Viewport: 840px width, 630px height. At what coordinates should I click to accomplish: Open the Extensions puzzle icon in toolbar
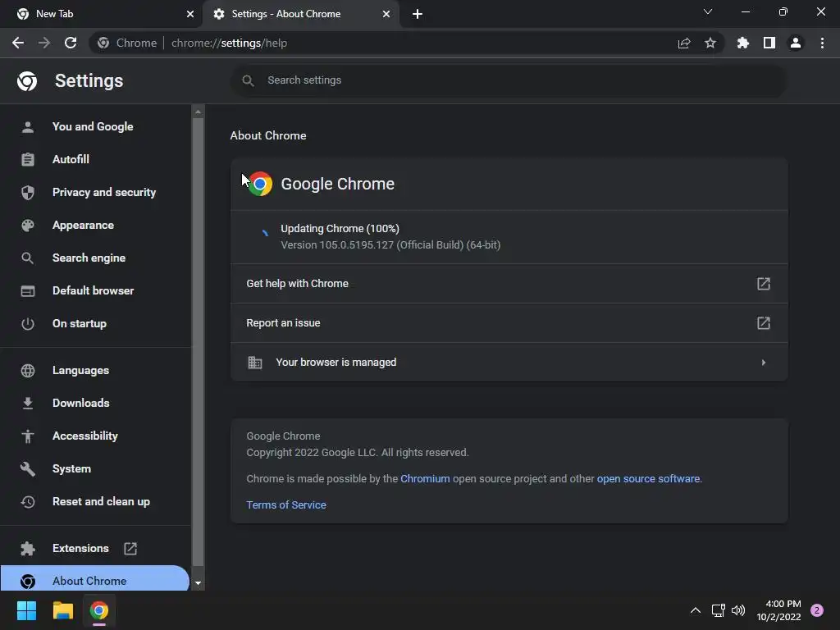pos(742,43)
